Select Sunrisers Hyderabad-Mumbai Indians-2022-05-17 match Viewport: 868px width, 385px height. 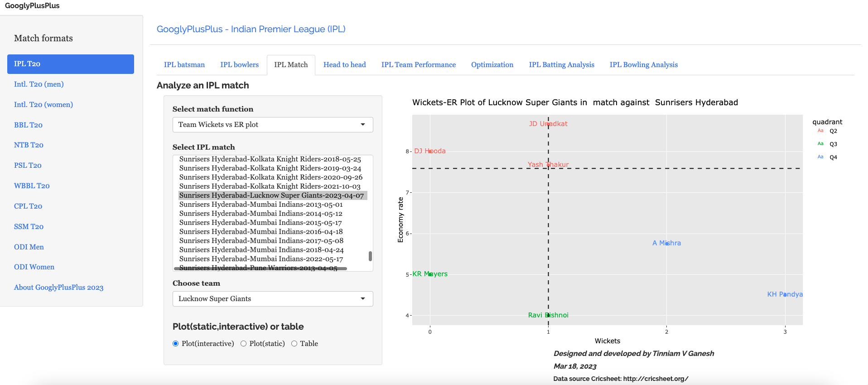(261, 259)
